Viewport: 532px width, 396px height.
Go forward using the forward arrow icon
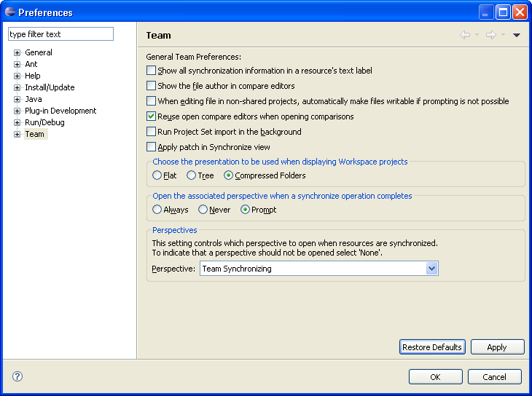tap(491, 35)
